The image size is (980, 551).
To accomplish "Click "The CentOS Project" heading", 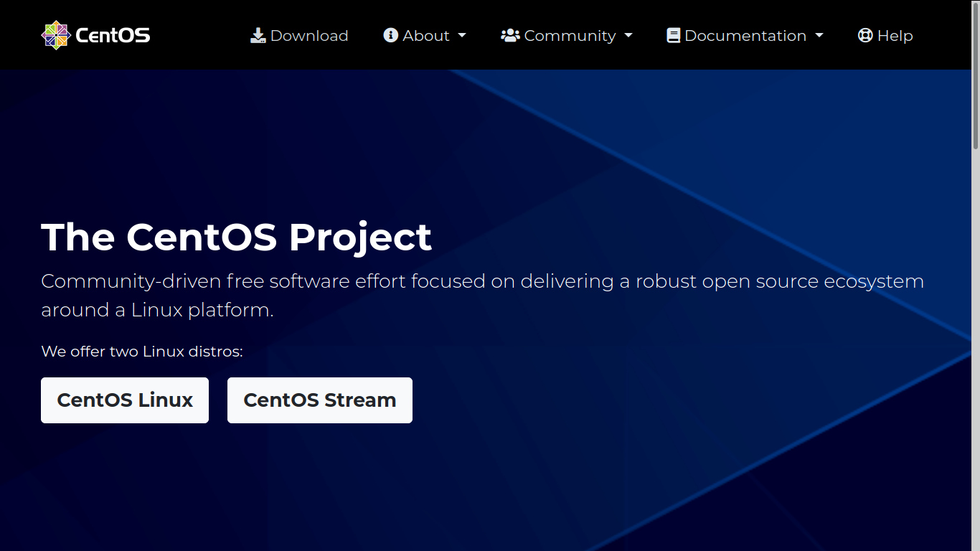I will [236, 237].
